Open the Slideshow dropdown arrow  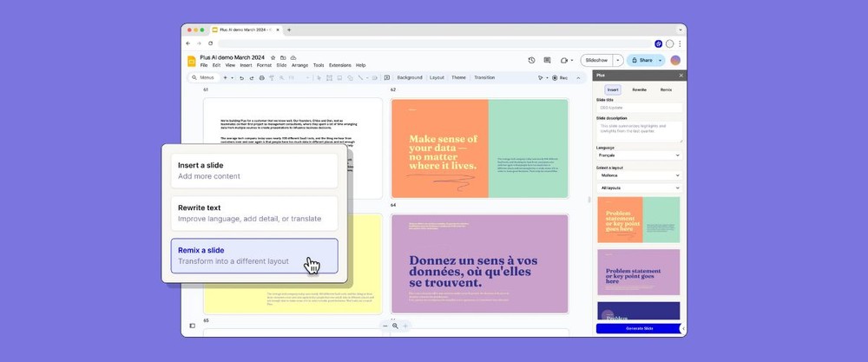pyautogui.click(x=617, y=61)
